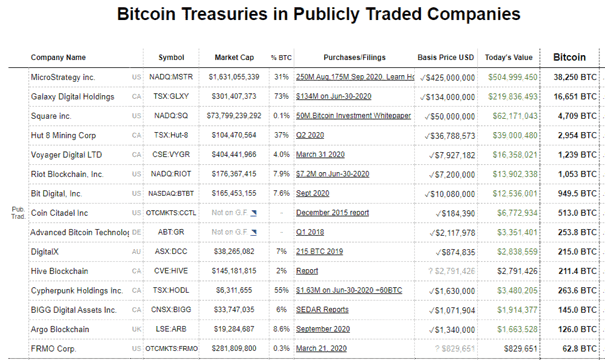Open Argo Blockchain September 2020 link
605x360 pixels.
323,329
